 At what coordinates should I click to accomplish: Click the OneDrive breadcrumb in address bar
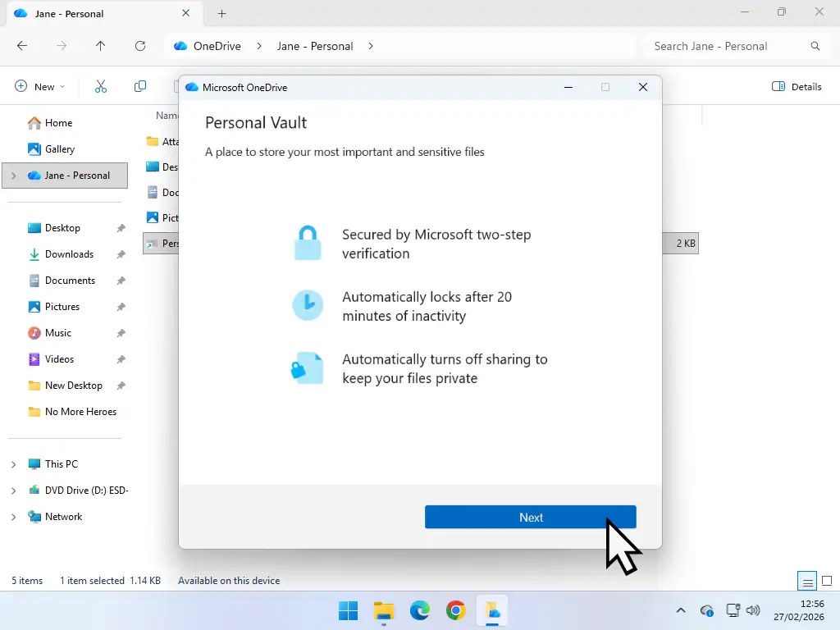click(x=217, y=46)
